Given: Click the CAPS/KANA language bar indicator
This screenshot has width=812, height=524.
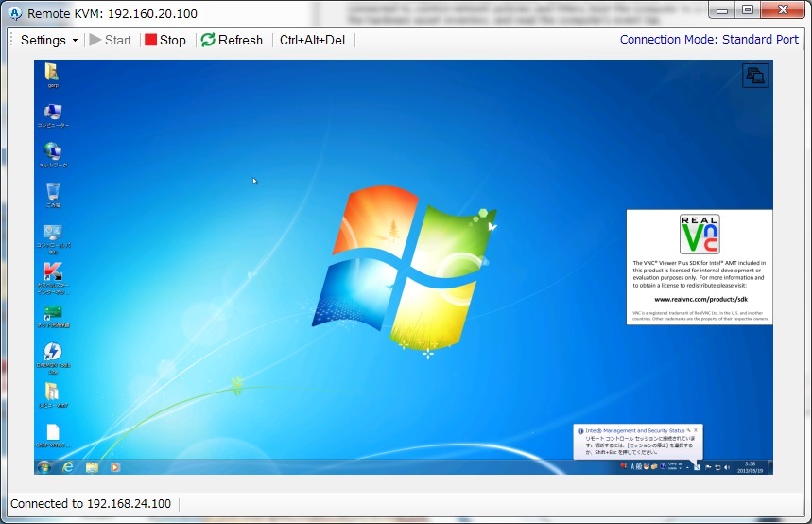Looking at the screenshot, I should [x=675, y=466].
